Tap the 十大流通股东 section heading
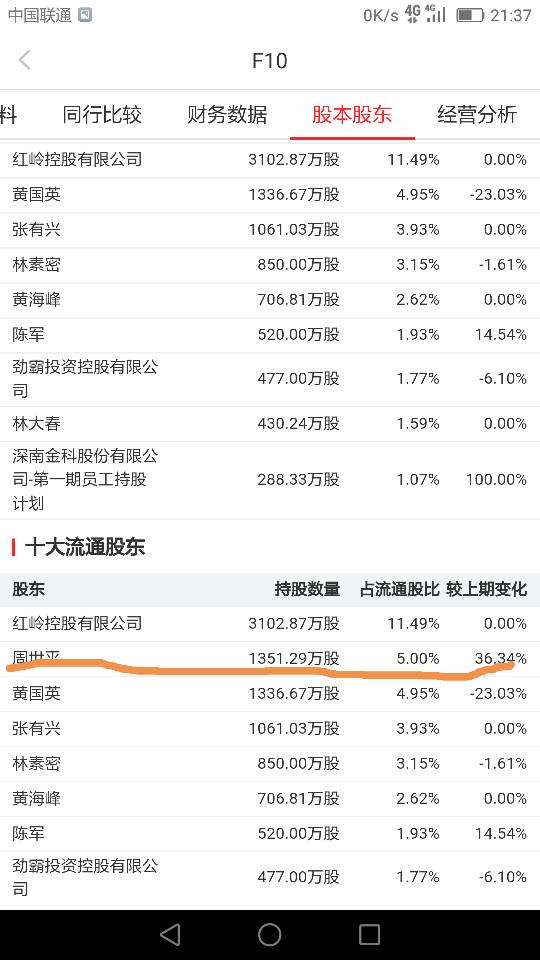This screenshot has width=540, height=960. coord(84,547)
